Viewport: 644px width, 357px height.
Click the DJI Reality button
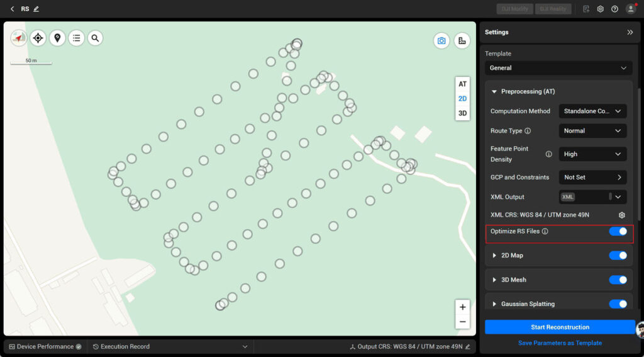click(553, 9)
